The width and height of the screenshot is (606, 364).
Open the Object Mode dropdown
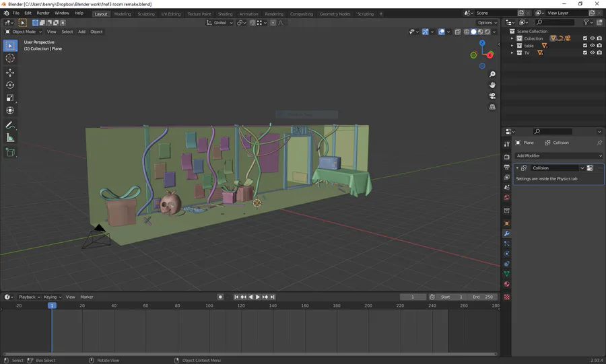point(24,32)
